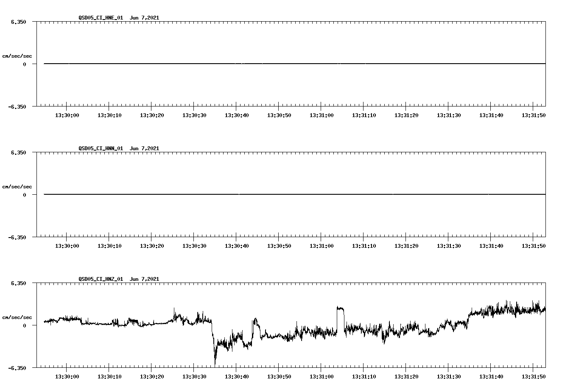576x392 pixels.
Task: Click the QSD05_CI_HNZ_01 Jun 7,2021 title
Action: pos(119,279)
